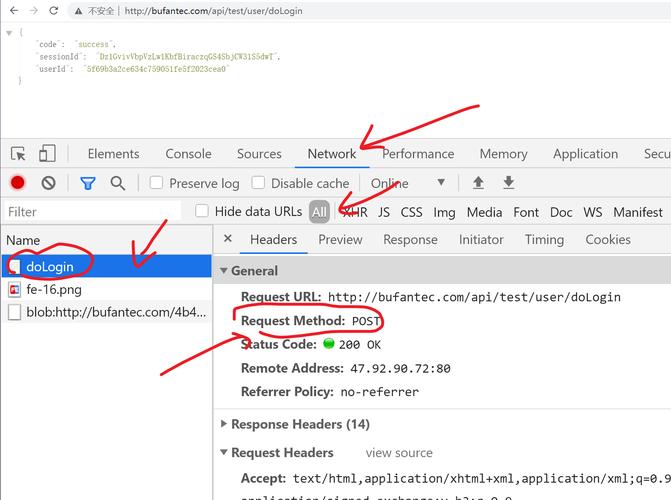Open the network search magnifier icon
This screenshot has height=500, width=671.
tap(118, 183)
